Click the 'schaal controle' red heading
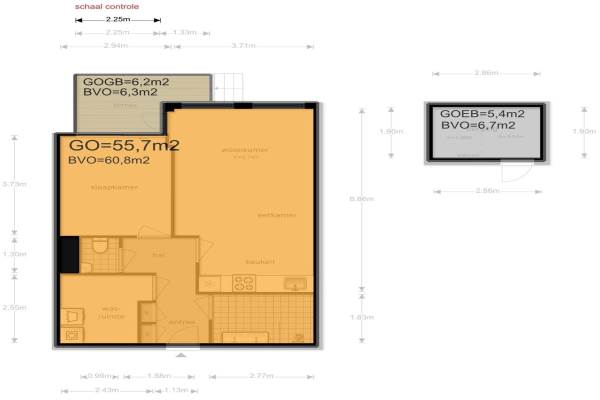This screenshot has height=400, width=600. pos(105,6)
